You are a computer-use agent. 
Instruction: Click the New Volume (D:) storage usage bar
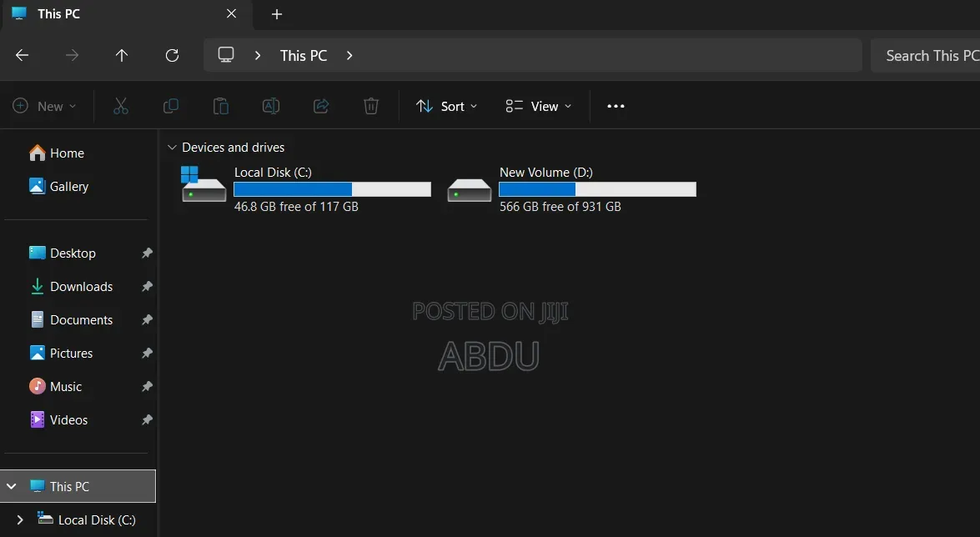click(x=597, y=189)
